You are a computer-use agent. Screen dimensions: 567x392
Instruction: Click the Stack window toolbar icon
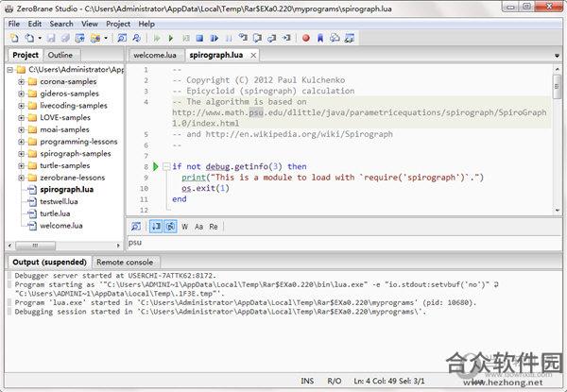click(335, 38)
